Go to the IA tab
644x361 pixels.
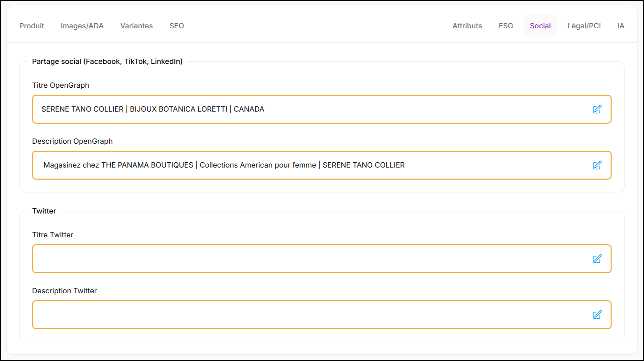[x=621, y=26]
